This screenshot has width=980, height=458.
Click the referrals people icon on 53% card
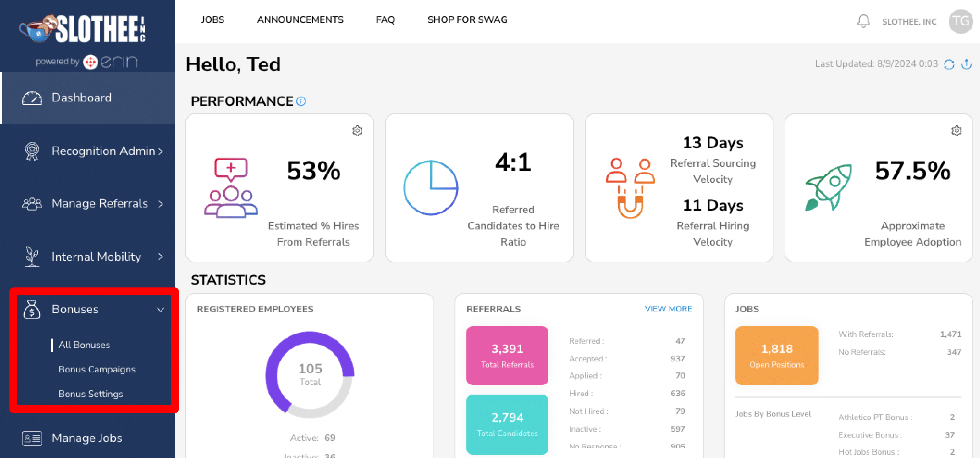pos(231,187)
